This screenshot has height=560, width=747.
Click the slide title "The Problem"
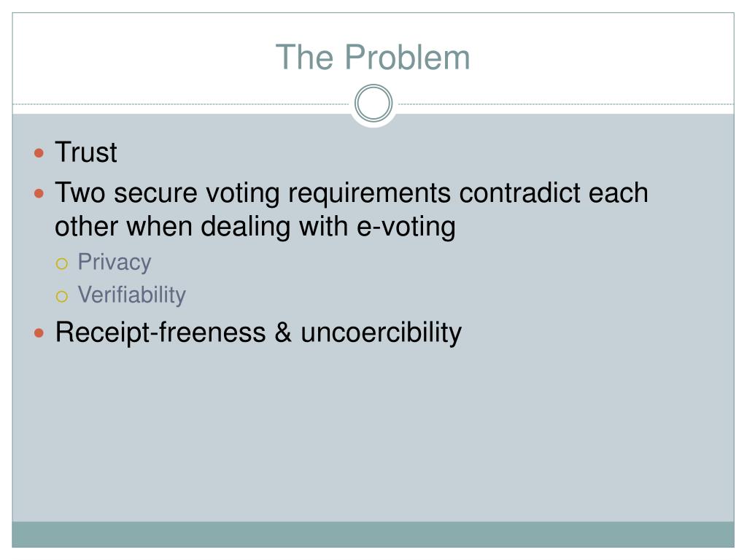click(373, 57)
